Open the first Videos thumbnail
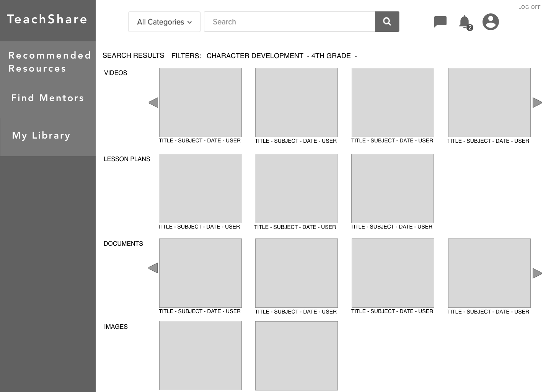Screen dimensions: 551x392 200,102
